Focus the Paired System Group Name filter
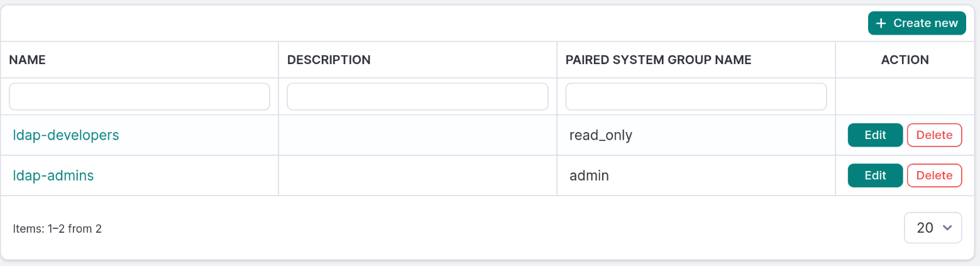Image resolution: width=980 pixels, height=266 pixels. 696,97
